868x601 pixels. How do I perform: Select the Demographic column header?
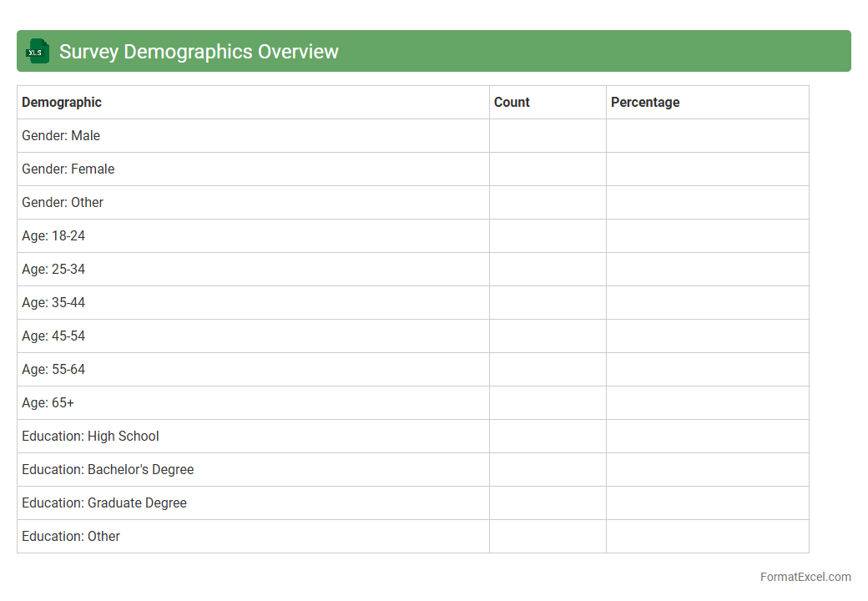[x=62, y=102]
